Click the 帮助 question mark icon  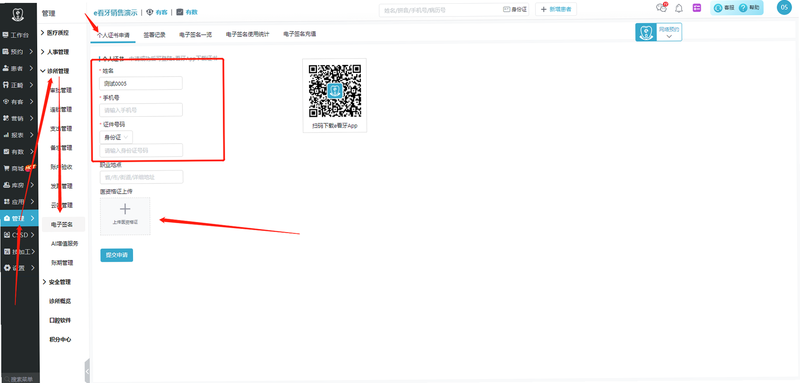(x=743, y=8)
